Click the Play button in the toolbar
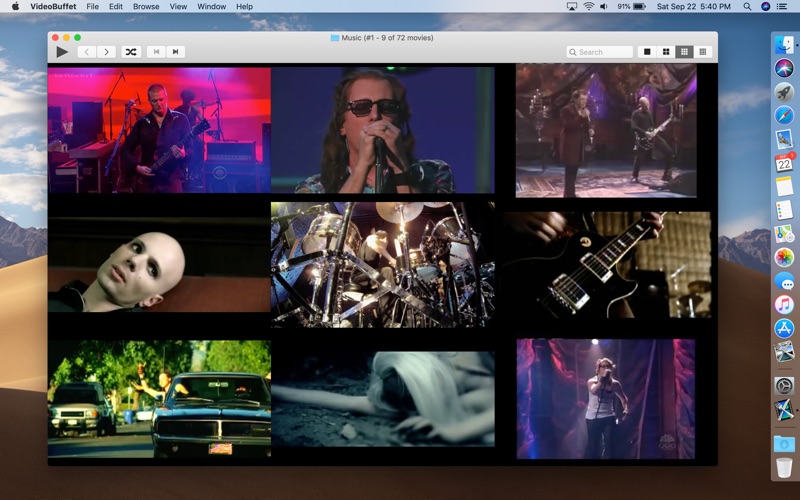The width and height of the screenshot is (800, 500). pyautogui.click(x=62, y=52)
